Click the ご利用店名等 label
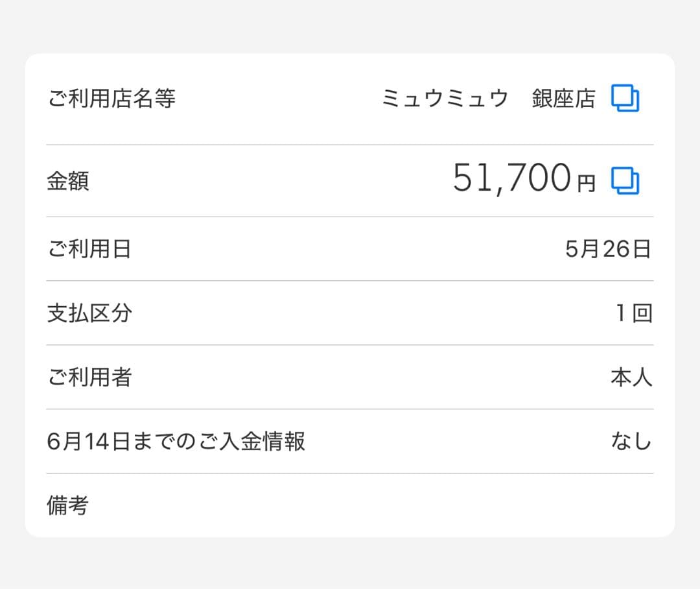700x589 pixels. pyautogui.click(x=111, y=99)
